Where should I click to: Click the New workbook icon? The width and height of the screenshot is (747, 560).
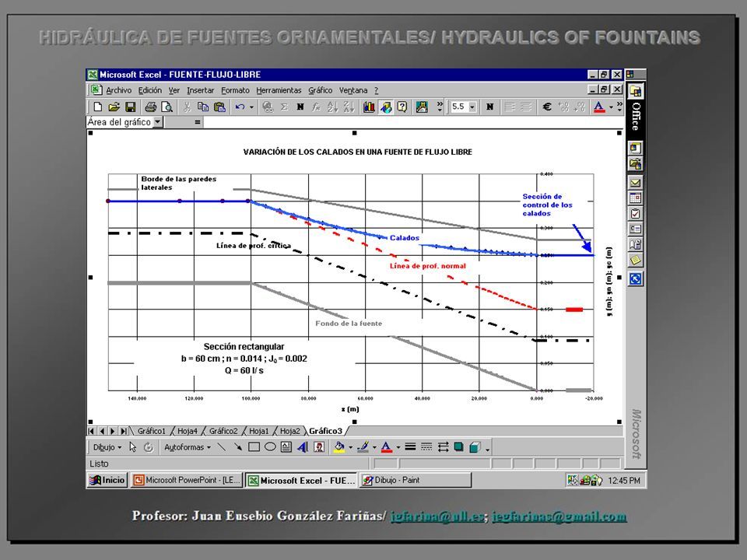click(x=98, y=107)
